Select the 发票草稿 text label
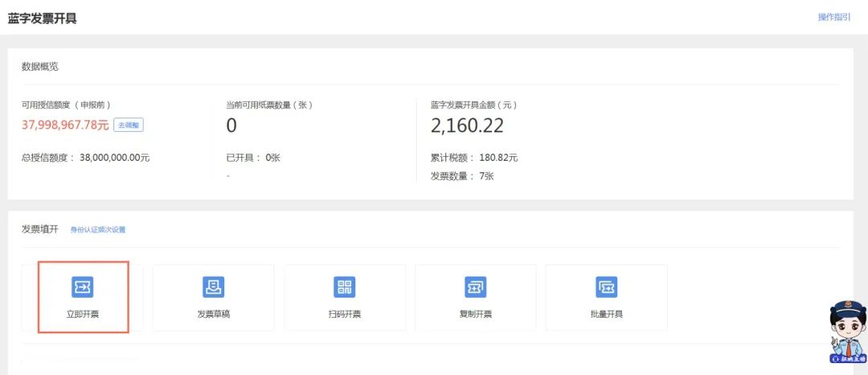Screen dimensions: 868x375 [x=213, y=314]
